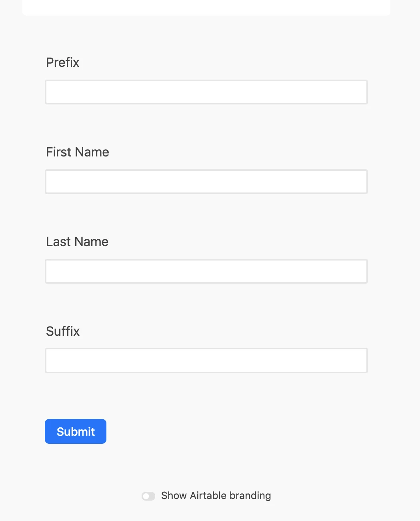Focus the Prefix text input

click(x=206, y=92)
